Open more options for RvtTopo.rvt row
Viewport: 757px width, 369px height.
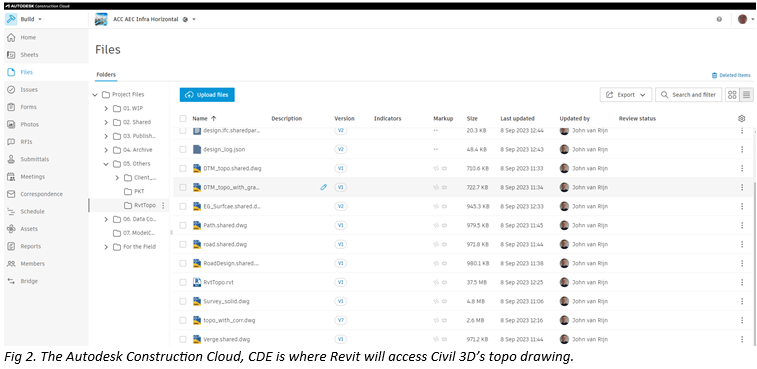[742, 282]
